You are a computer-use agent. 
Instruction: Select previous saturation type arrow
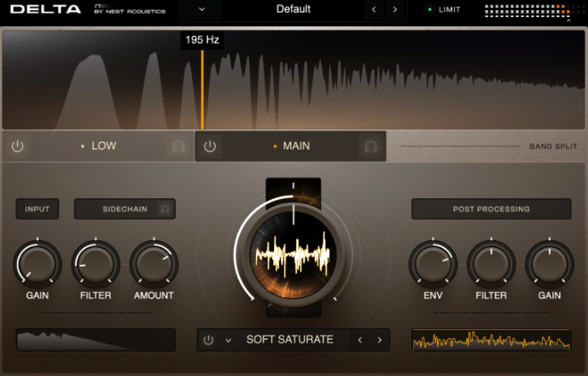point(359,340)
